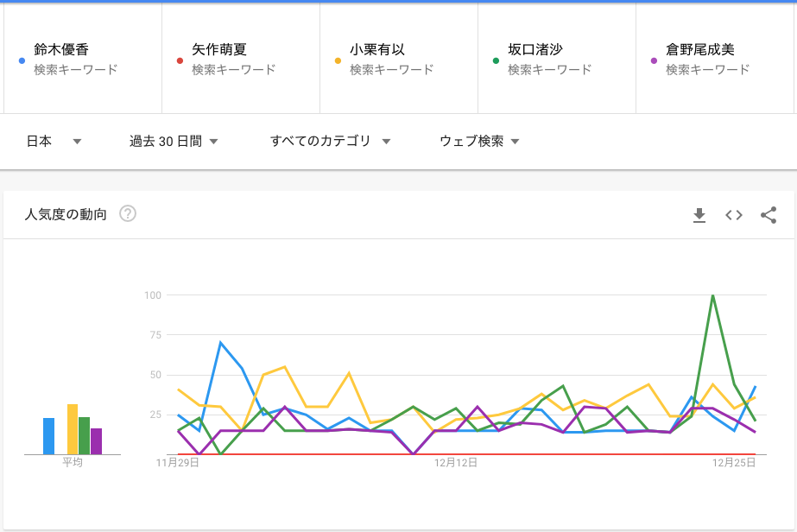Click the blue average bar in the chart
The width and height of the screenshot is (797, 532).
tap(49, 436)
